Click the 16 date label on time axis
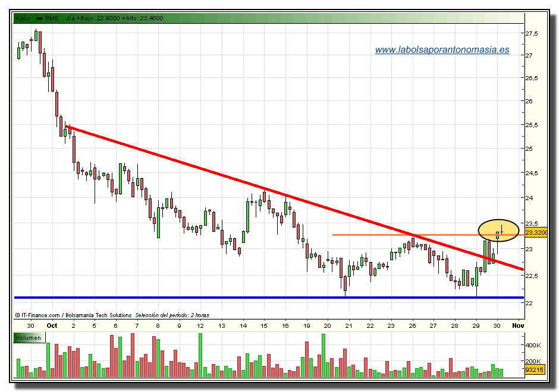Screen dimensions: 559x392 coord(285,325)
